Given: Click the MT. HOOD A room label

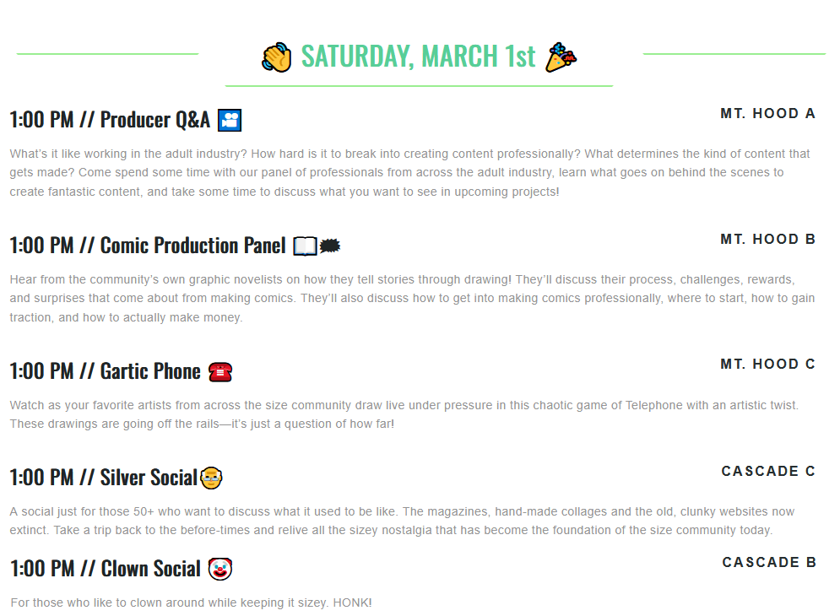Looking at the screenshot, I should coord(767,114).
